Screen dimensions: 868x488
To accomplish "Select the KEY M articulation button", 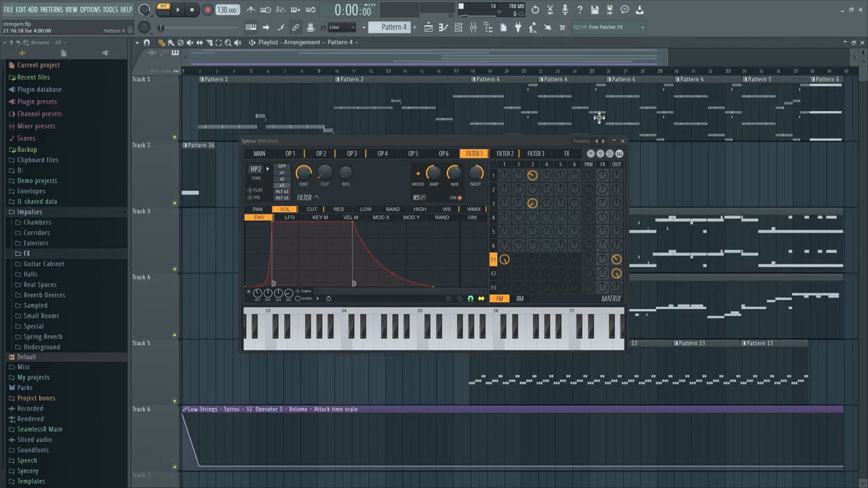I will pos(320,218).
